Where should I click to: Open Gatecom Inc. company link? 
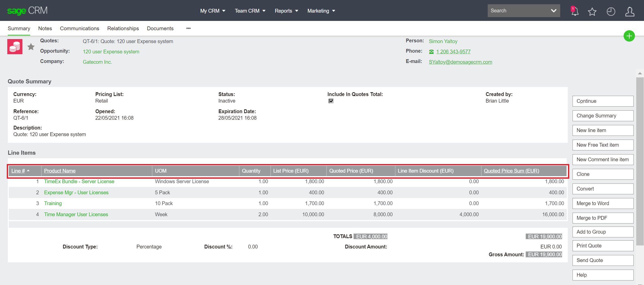pos(97,62)
